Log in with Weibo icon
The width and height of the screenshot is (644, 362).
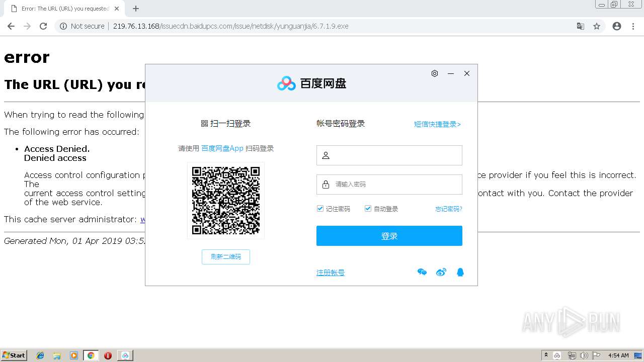(441, 273)
